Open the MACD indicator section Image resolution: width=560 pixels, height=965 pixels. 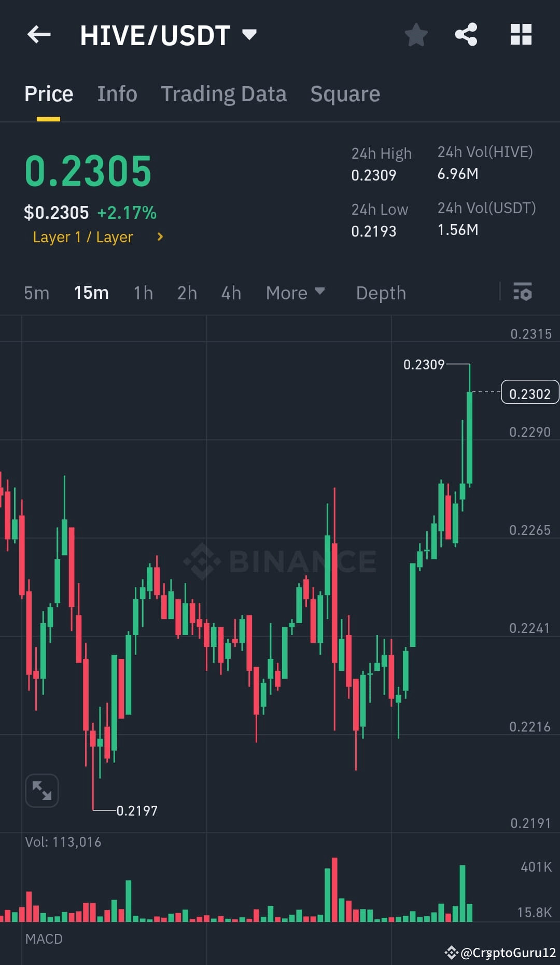pyautogui.click(x=44, y=939)
